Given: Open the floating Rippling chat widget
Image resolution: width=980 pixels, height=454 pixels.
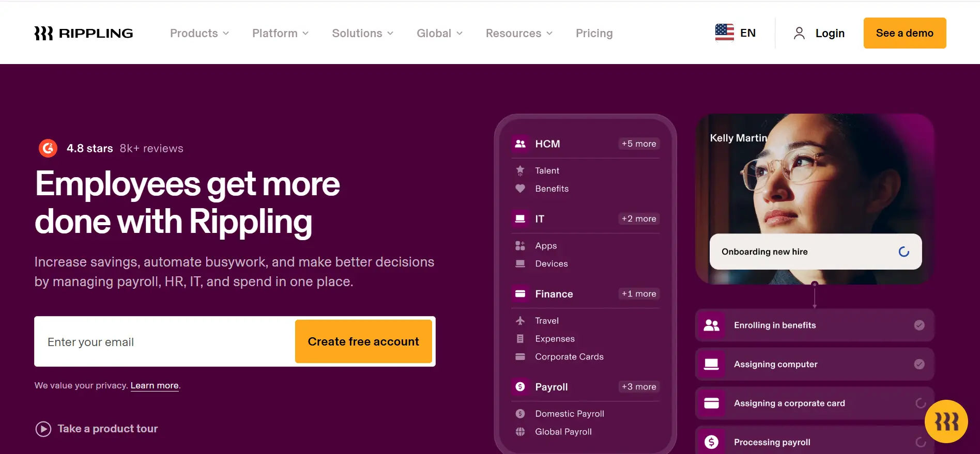Looking at the screenshot, I should (x=946, y=421).
